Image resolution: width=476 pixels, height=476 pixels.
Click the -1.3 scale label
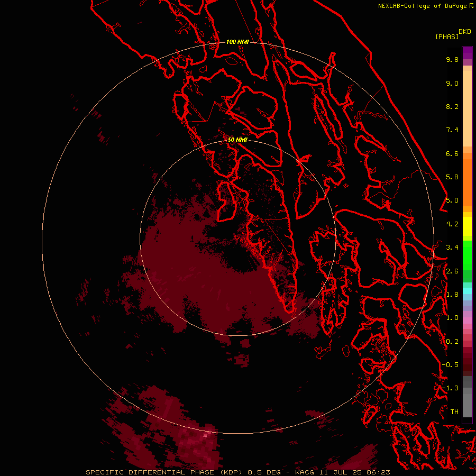click(x=450, y=388)
